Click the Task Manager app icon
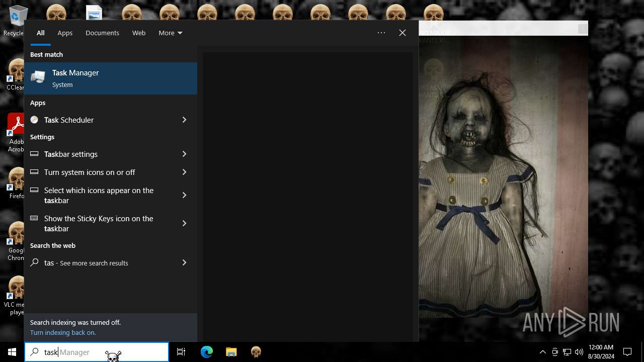Viewport: 644px width, 362px height. pos(38,77)
